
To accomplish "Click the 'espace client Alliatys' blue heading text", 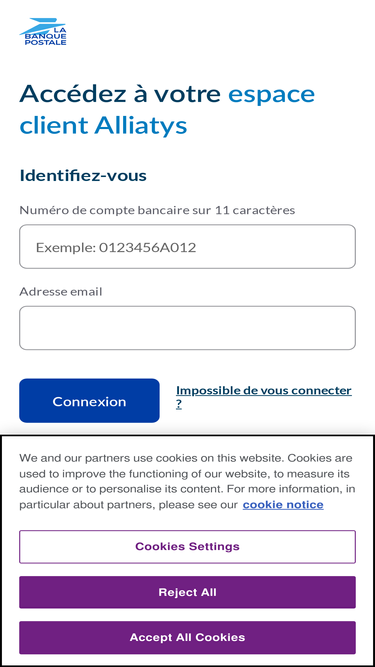I will coord(167,110).
